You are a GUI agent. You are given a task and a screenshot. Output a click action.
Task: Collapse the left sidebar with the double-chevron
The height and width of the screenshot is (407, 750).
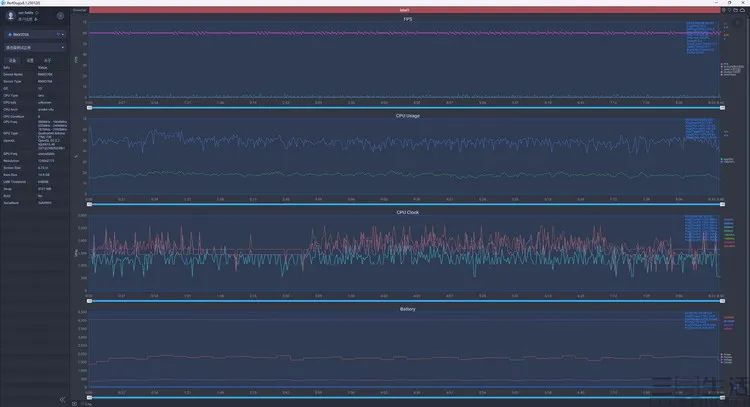coord(62,399)
